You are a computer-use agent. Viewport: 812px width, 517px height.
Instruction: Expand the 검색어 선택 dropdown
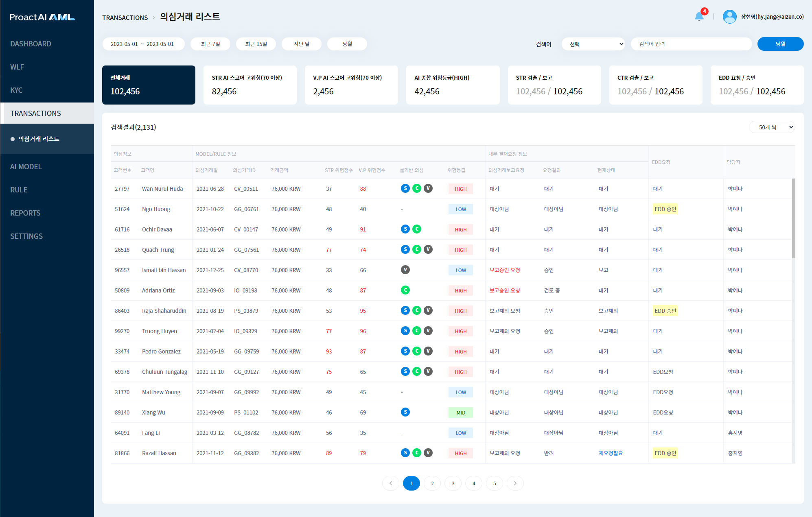593,44
